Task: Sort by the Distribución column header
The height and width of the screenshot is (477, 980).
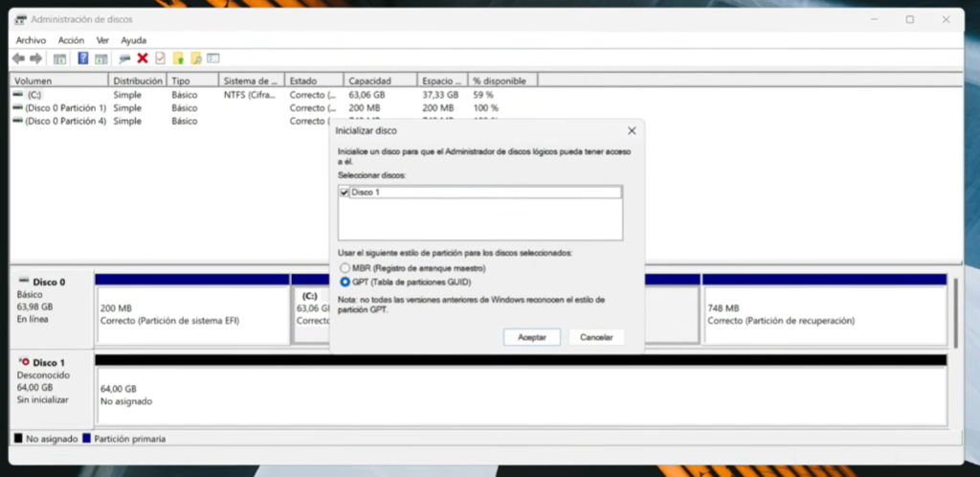Action: tap(138, 80)
